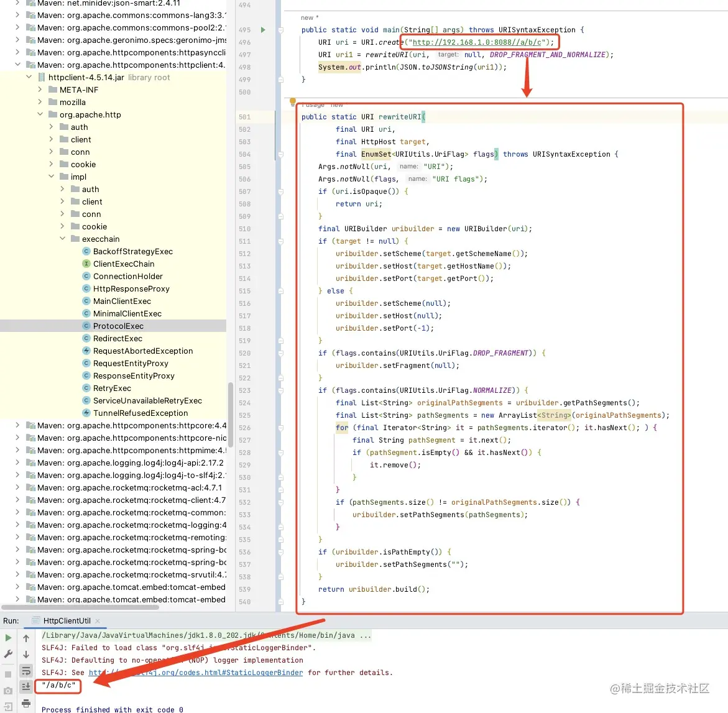The image size is (728, 713).
Task: Click the ClientExecChain interface icon
Action: [x=86, y=264]
